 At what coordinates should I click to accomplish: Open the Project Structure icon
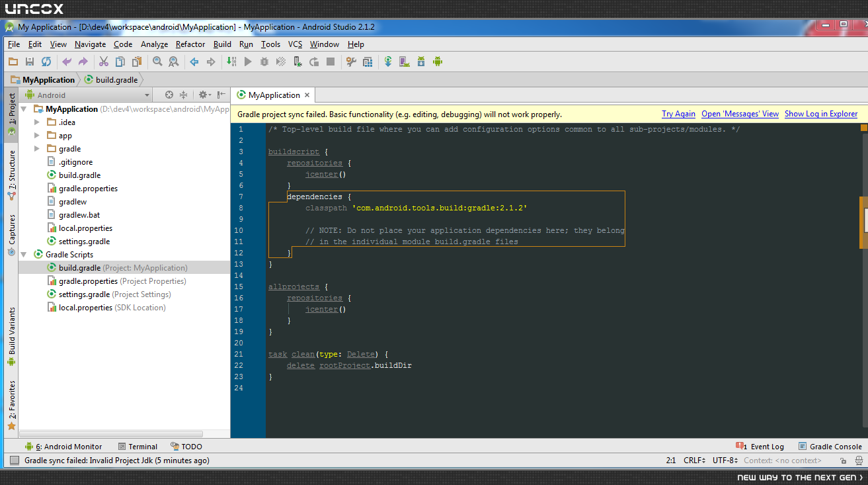(x=368, y=62)
